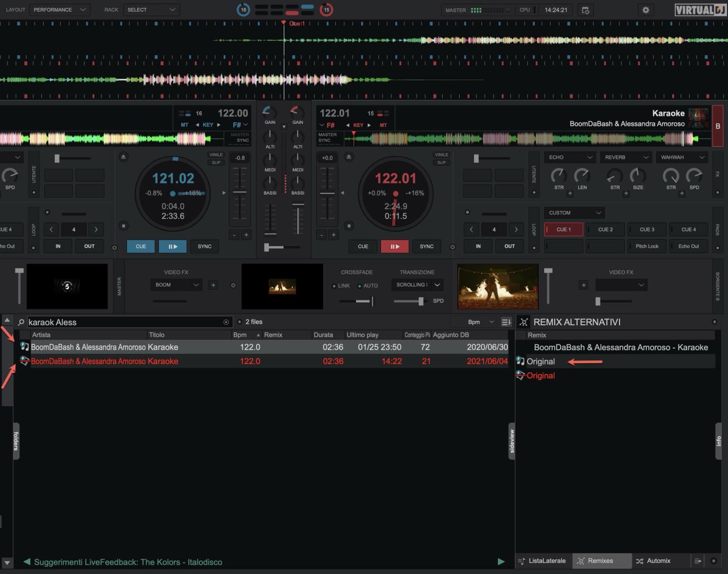Enable VINILE mode on left deck
728x574 pixels.
tap(216, 155)
